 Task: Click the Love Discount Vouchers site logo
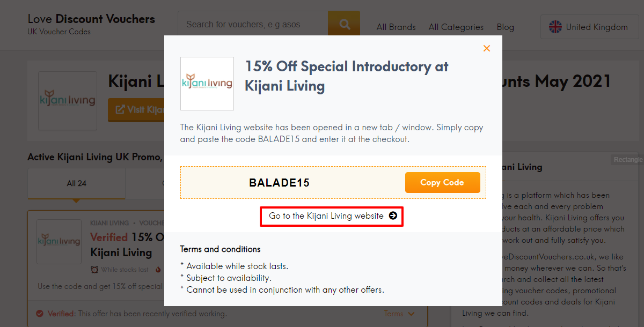[91, 24]
